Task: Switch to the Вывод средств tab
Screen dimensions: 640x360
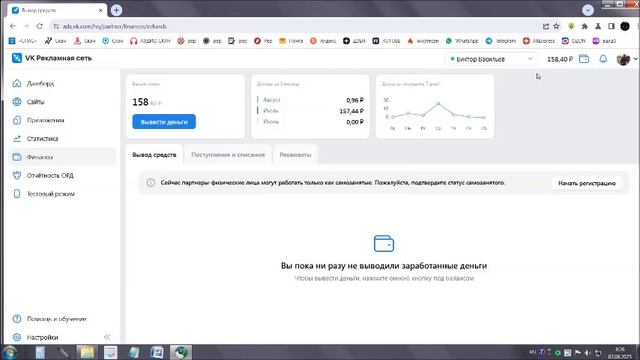Action: coord(154,155)
